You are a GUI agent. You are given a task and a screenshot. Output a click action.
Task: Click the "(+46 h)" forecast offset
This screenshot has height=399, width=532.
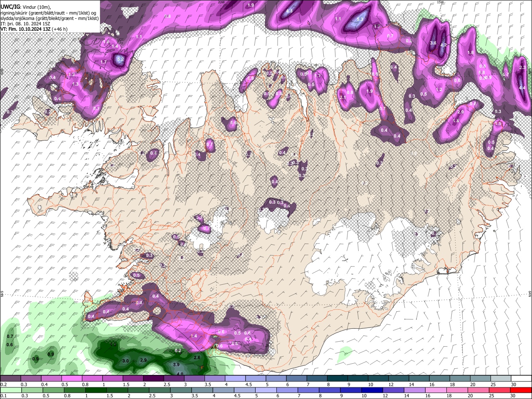click(60, 30)
